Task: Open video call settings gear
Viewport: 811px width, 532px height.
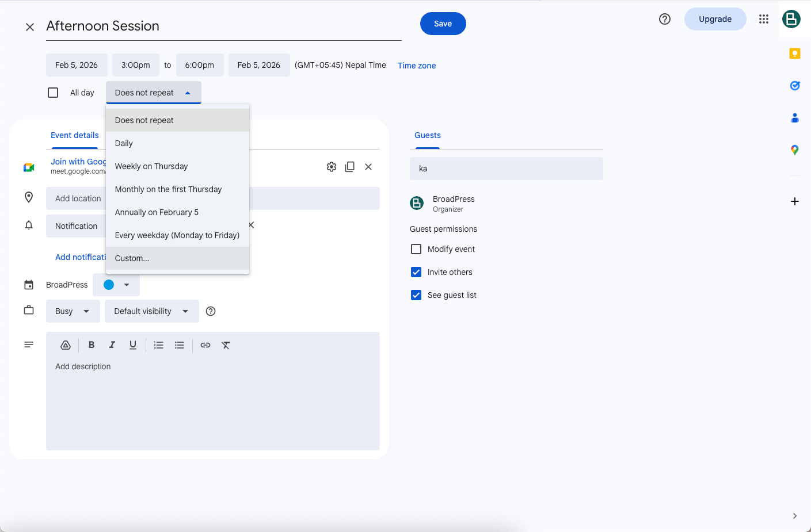Action: 331,167
